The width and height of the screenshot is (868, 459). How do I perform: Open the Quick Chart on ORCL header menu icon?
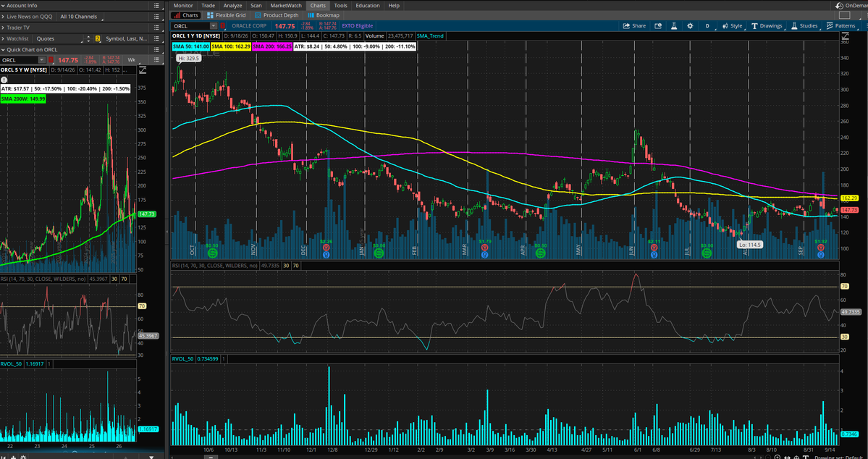[158, 49]
